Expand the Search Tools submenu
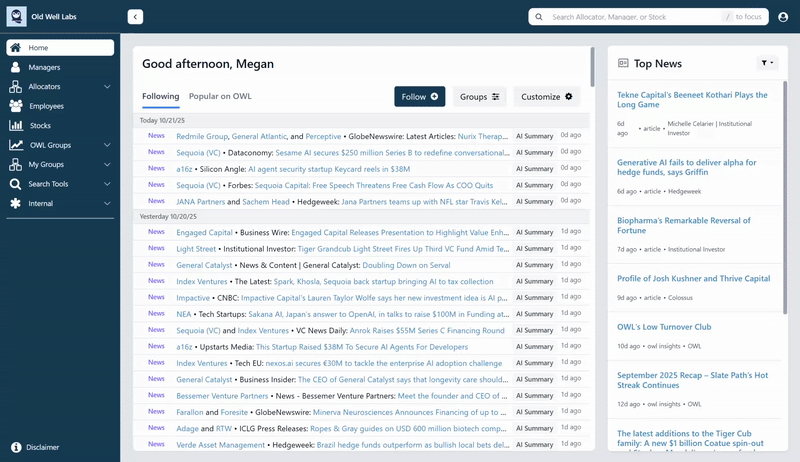Viewport: 800px width, 462px height. point(107,184)
